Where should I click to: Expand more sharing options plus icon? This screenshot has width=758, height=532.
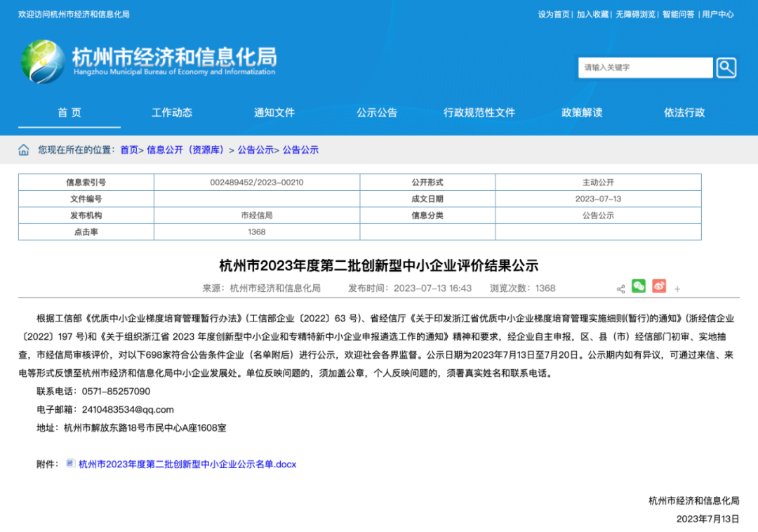coord(677,289)
